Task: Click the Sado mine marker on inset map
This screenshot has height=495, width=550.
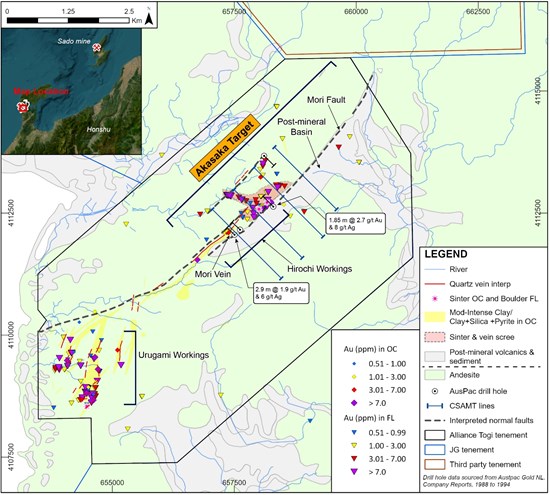Action: coord(96,47)
